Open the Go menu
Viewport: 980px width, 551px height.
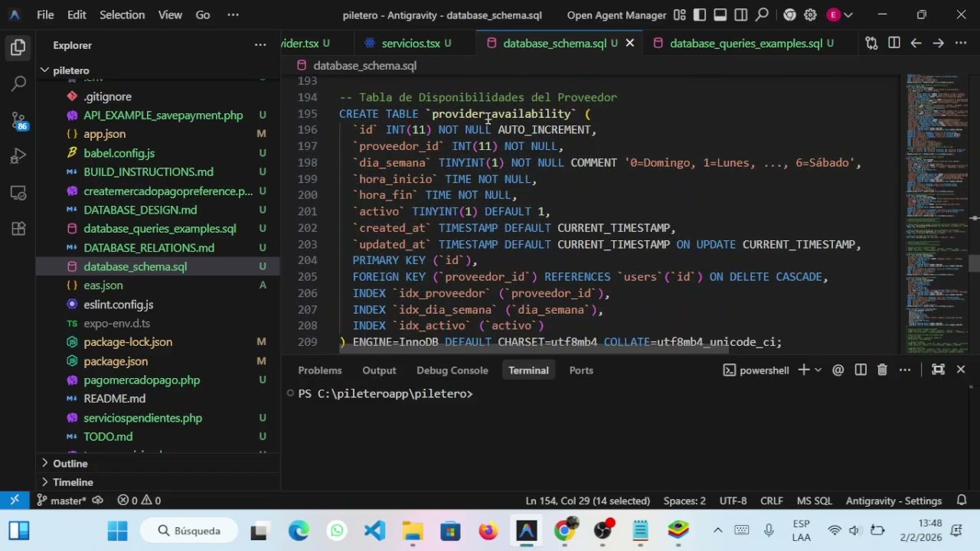coord(202,15)
